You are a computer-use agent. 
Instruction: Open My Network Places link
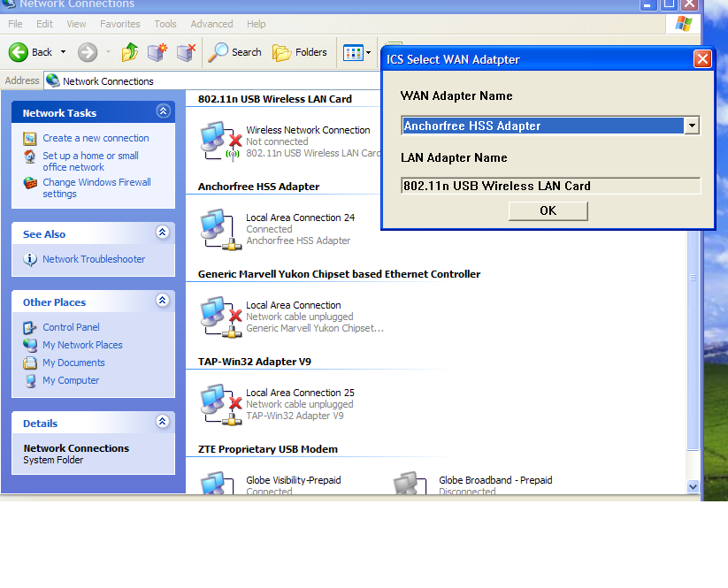pos(82,345)
